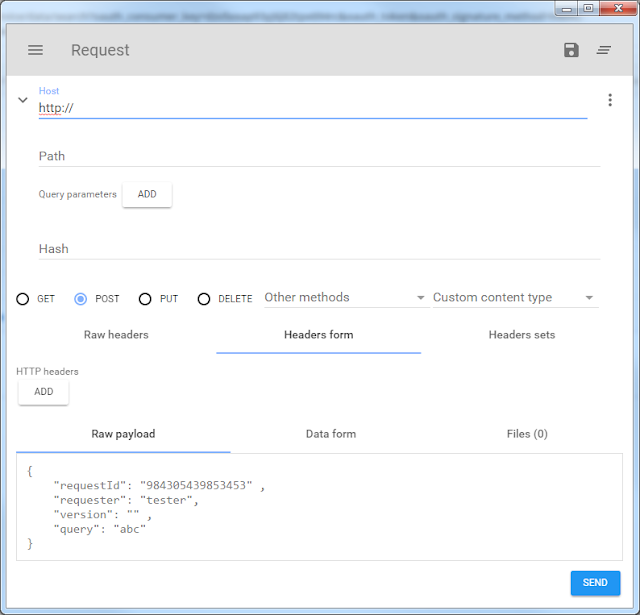Switch to the Raw headers tab
640x615 pixels.
tap(116, 335)
